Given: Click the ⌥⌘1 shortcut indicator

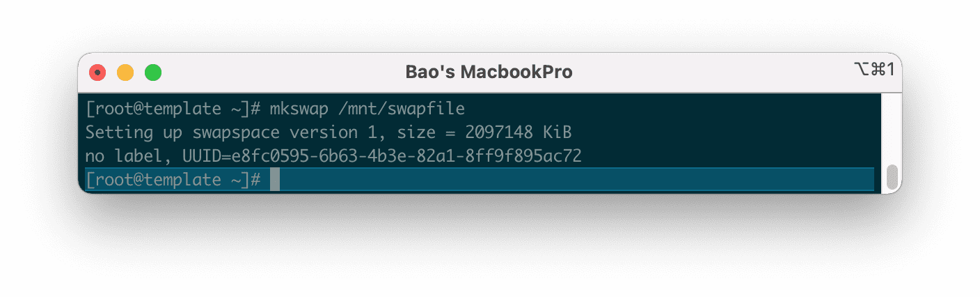Looking at the screenshot, I should [874, 69].
